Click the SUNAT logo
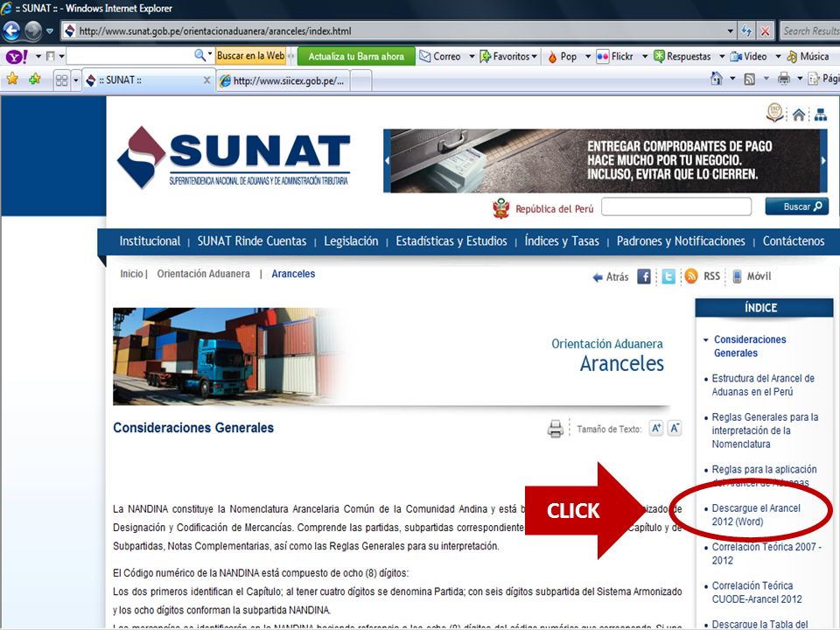840x630 pixels. coord(234,157)
